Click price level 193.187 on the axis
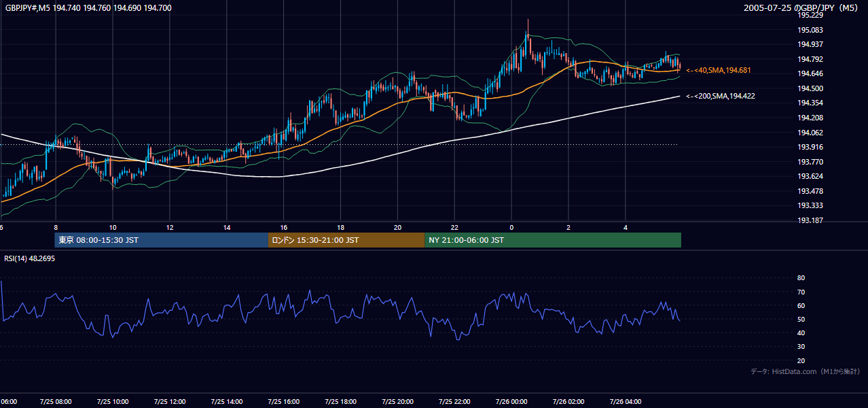This screenshot has width=868, height=408. 810,220
